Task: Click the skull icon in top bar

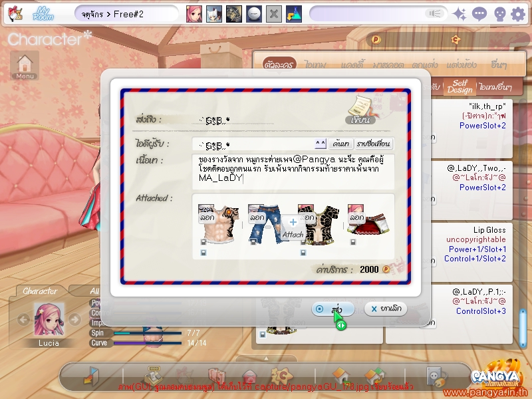Action: click(499, 14)
